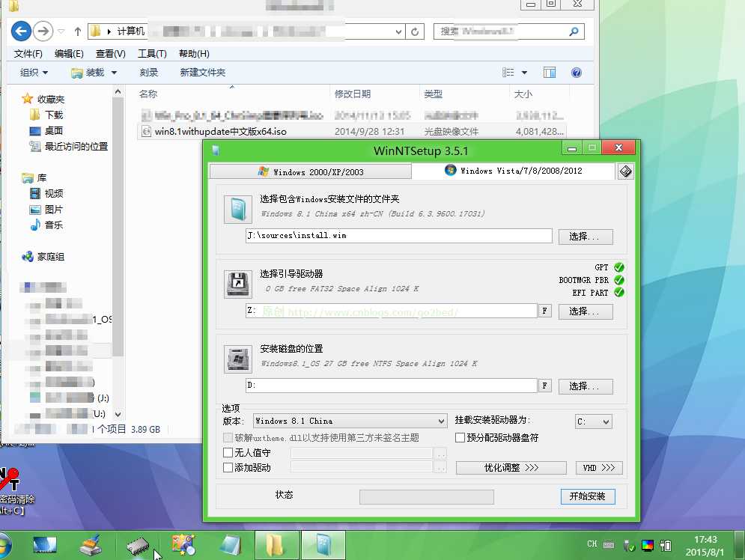This screenshot has height=560, width=745.
Task: Expand the Explorer address bar history dropdown
Action: [x=398, y=32]
